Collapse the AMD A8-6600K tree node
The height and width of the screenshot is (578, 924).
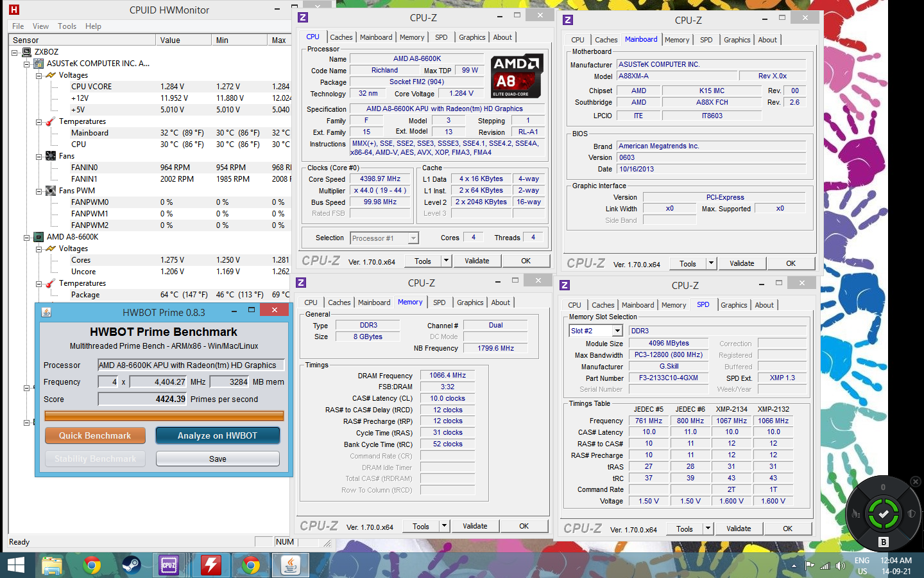(27, 237)
